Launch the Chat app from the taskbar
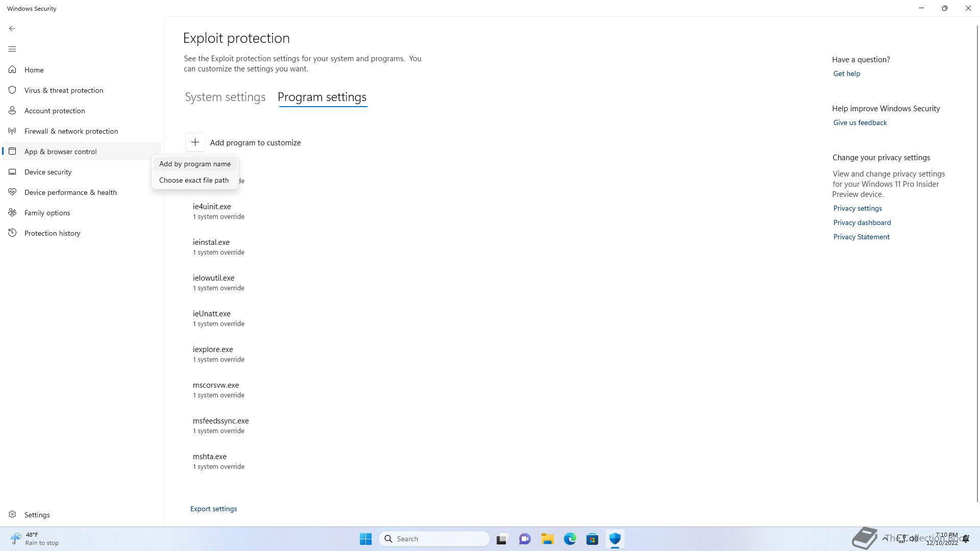The image size is (980, 551). pyautogui.click(x=525, y=539)
